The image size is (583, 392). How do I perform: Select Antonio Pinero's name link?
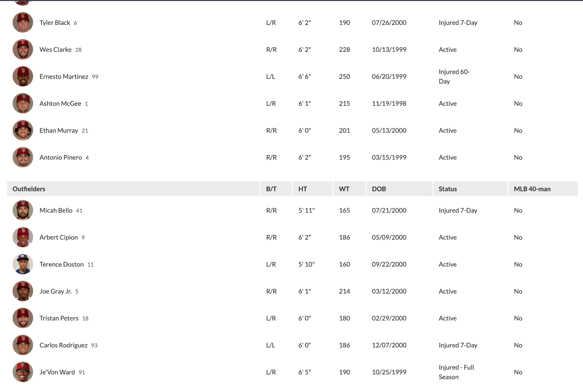coord(61,157)
